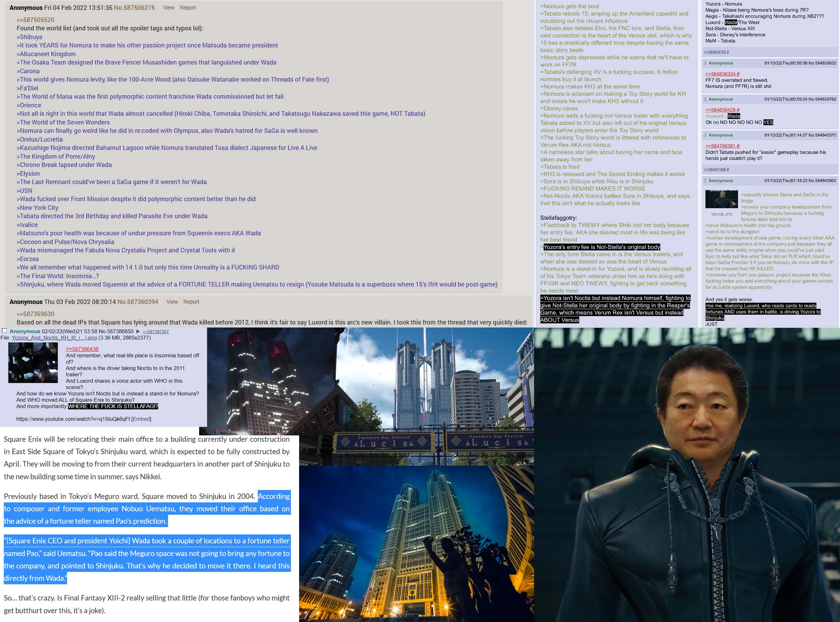The image size is (840, 622).
Task: Click the '>Eorzea' greentext line
Action: (x=28, y=259)
